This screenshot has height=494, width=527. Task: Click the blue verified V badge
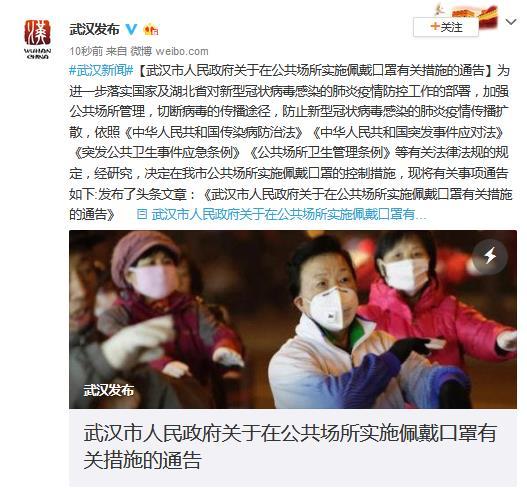pyautogui.click(x=131, y=30)
